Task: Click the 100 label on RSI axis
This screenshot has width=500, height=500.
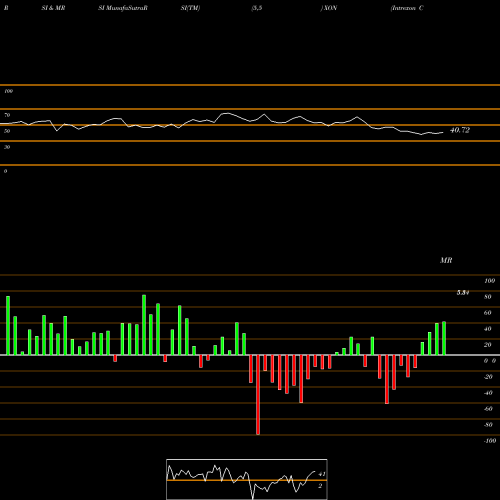Action: click(x=8, y=91)
